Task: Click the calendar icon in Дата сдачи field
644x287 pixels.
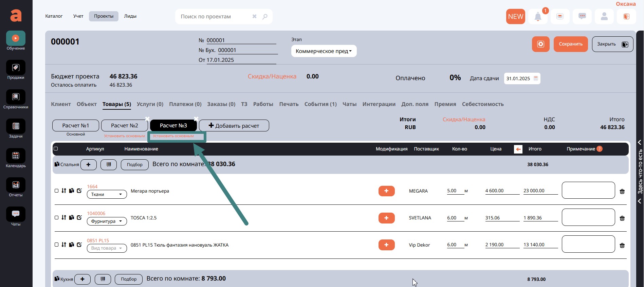Action: click(536, 78)
